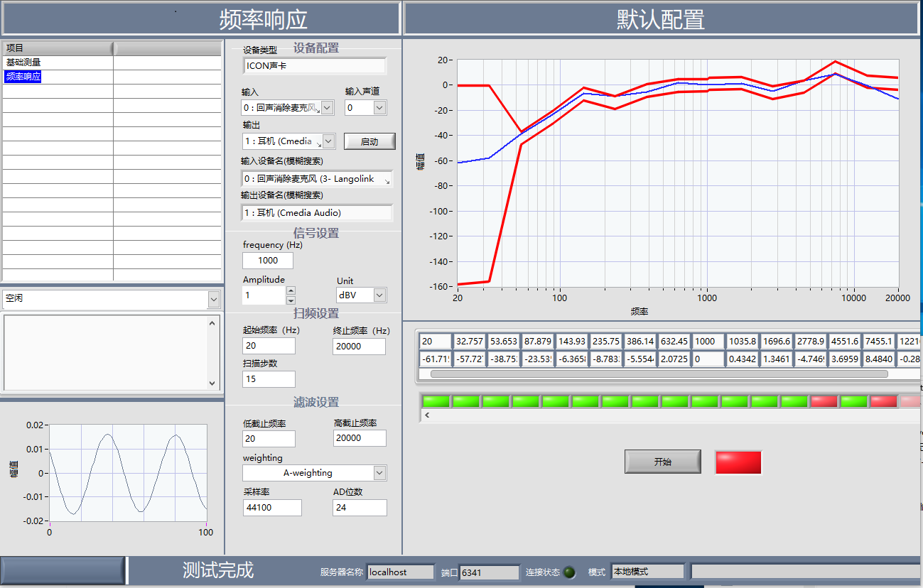923x588 pixels.
Task: Increment Amplitude with the up arrow
Action: point(291,290)
